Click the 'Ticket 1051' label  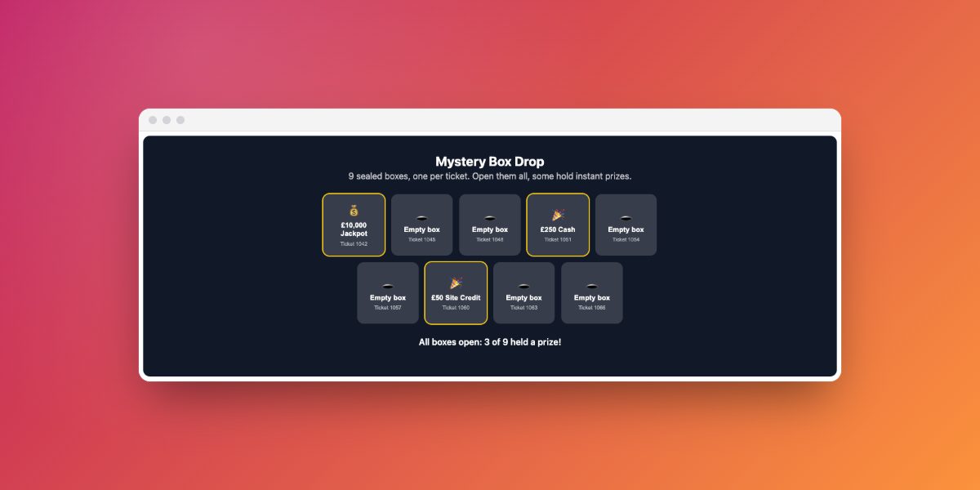(558, 239)
